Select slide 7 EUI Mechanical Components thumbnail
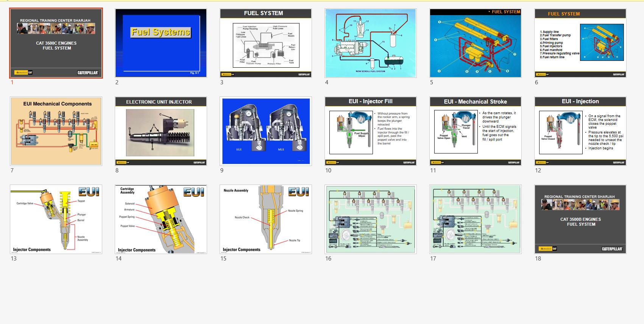This screenshot has height=324, width=644. tap(56, 131)
